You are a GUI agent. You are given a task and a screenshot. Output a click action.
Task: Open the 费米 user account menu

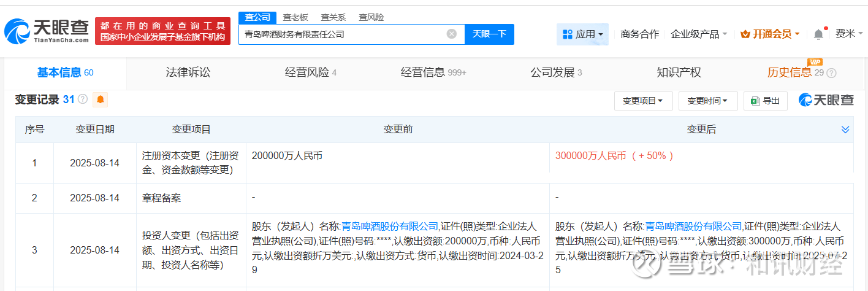[x=849, y=34]
